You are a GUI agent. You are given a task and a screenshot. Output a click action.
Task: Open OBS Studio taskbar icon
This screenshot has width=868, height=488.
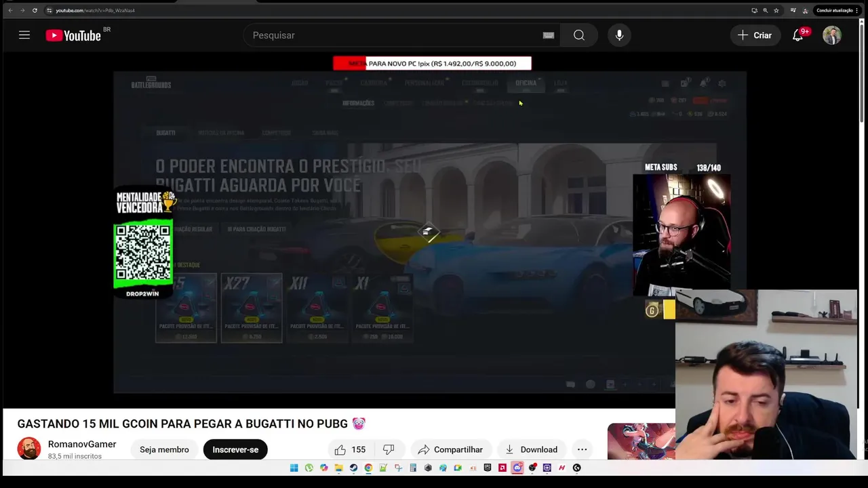(532, 468)
